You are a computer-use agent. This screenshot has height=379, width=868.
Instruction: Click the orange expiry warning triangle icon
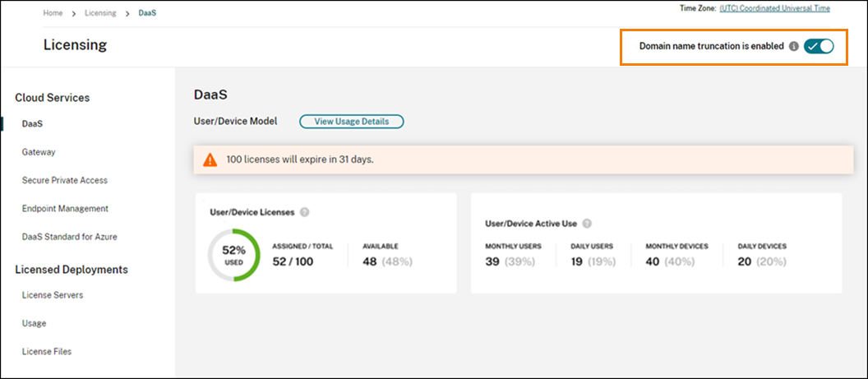[210, 159]
